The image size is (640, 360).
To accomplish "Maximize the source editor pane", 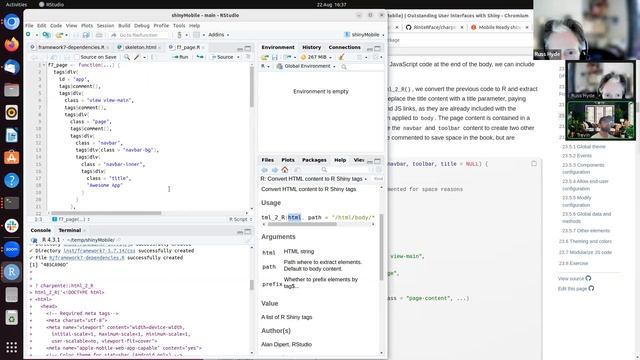I will (x=248, y=48).
